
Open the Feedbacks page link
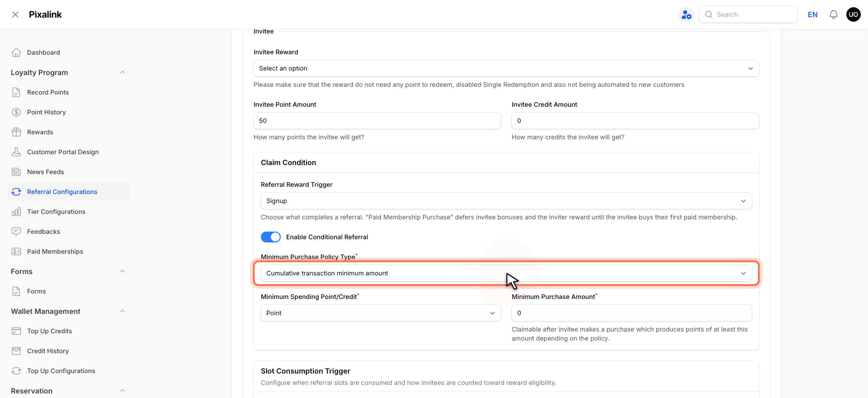(x=69, y=232)
